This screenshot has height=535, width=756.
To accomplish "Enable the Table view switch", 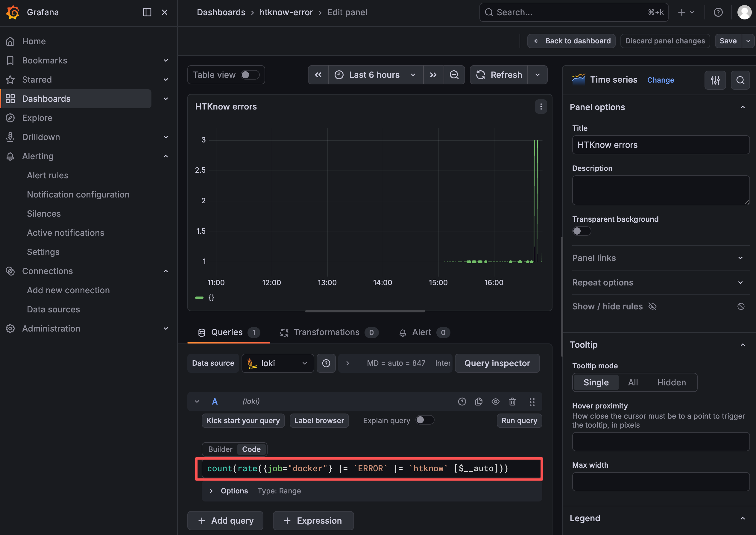I will [x=250, y=75].
